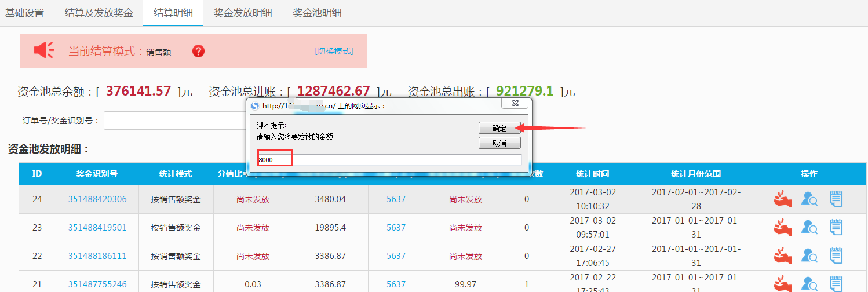Click the [切换模式] link
Viewport: 868px width, 292px height.
pyautogui.click(x=334, y=51)
